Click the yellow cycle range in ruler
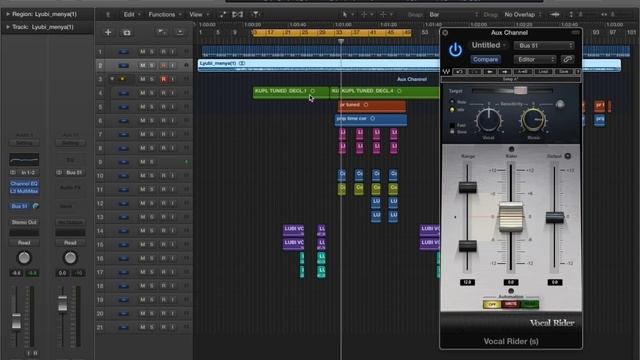This screenshot has width=640, height=360. pyautogui.click(x=331, y=32)
